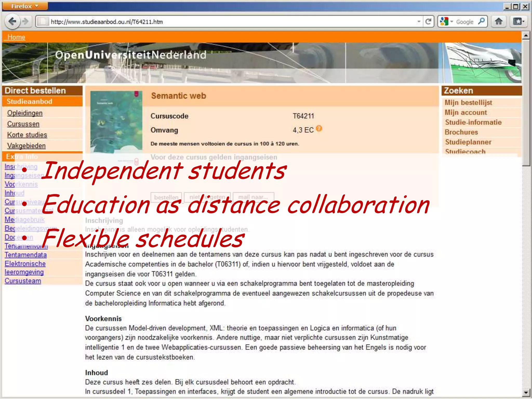Click the search magnifier icon
The height and width of the screenshot is (399, 532).
(x=481, y=21)
